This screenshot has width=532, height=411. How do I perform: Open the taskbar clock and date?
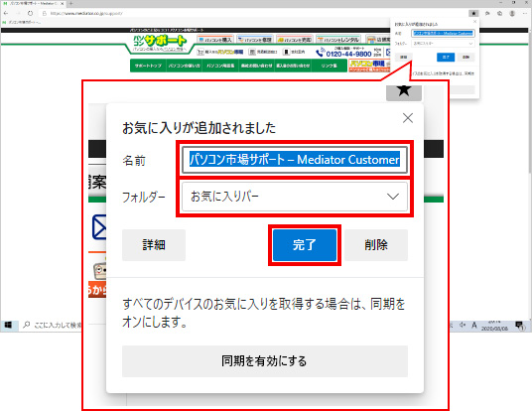tap(494, 326)
